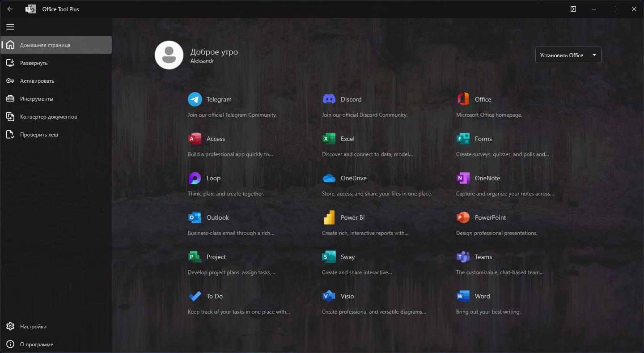Click the Word app icon
Screen dimensions: 644x353
tap(463, 296)
